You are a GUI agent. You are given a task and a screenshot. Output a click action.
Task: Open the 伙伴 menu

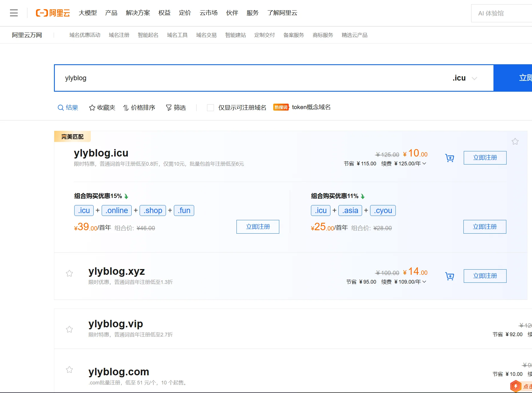click(x=232, y=13)
